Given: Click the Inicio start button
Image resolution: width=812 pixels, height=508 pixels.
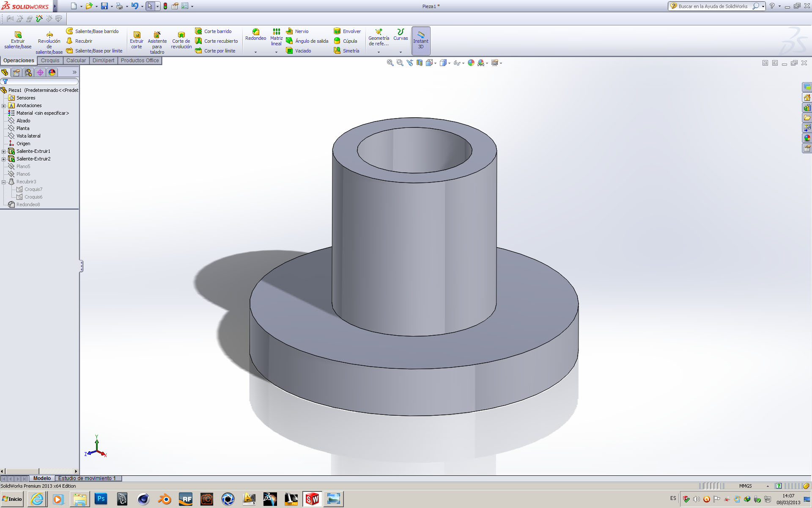Looking at the screenshot, I should [x=12, y=499].
